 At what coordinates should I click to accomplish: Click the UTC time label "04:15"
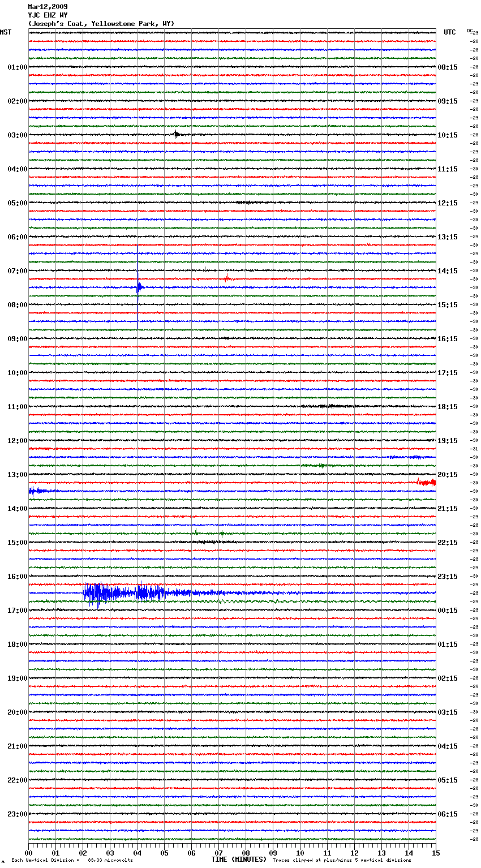[448, 746]
